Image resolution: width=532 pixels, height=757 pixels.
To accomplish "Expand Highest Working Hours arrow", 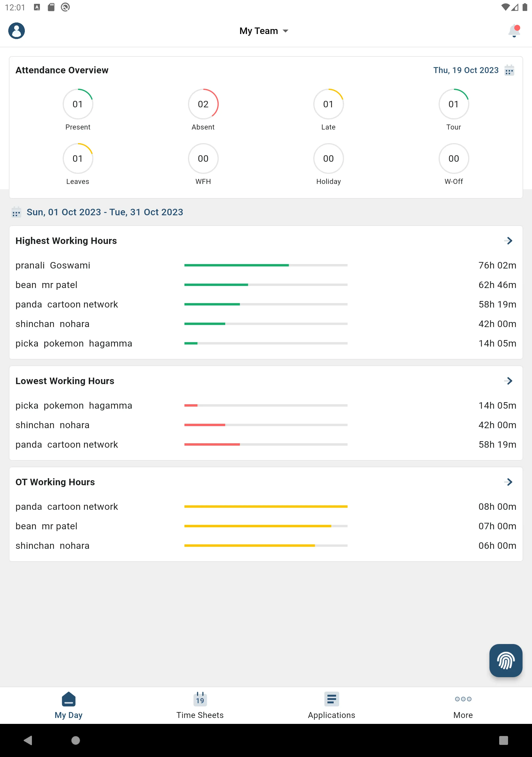I will tap(509, 241).
